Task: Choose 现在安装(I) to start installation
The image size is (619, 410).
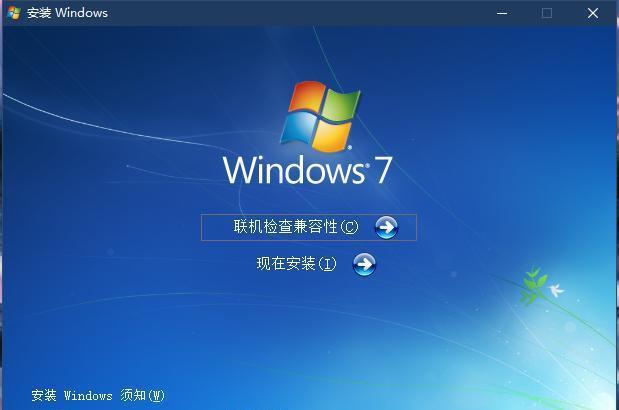Action: coord(296,264)
